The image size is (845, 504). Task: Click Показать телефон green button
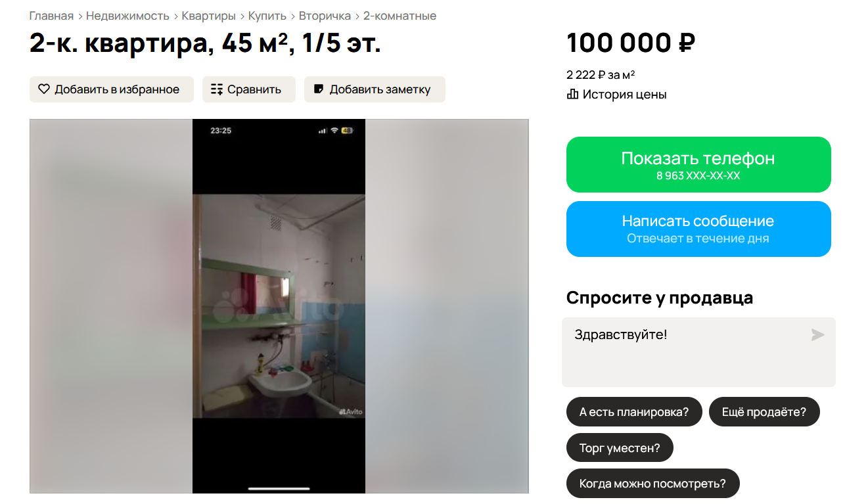[x=698, y=164]
